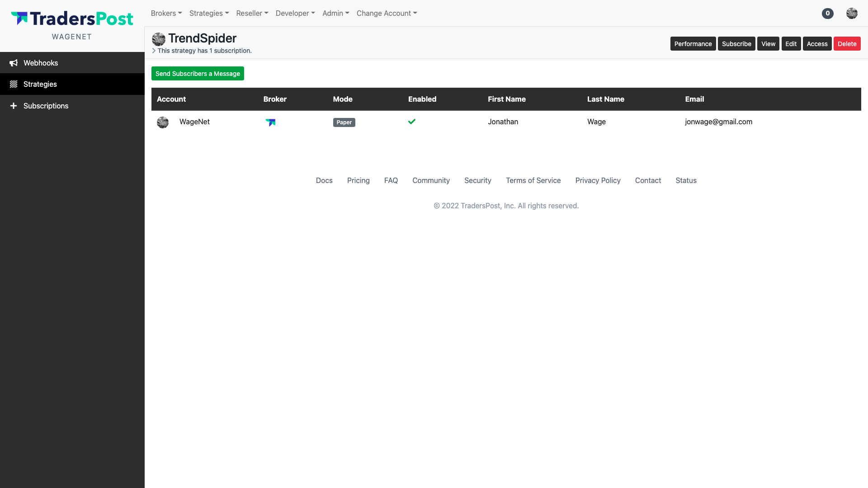Click the Mode column header
Viewport: 868px width, 488px height.
pos(343,99)
